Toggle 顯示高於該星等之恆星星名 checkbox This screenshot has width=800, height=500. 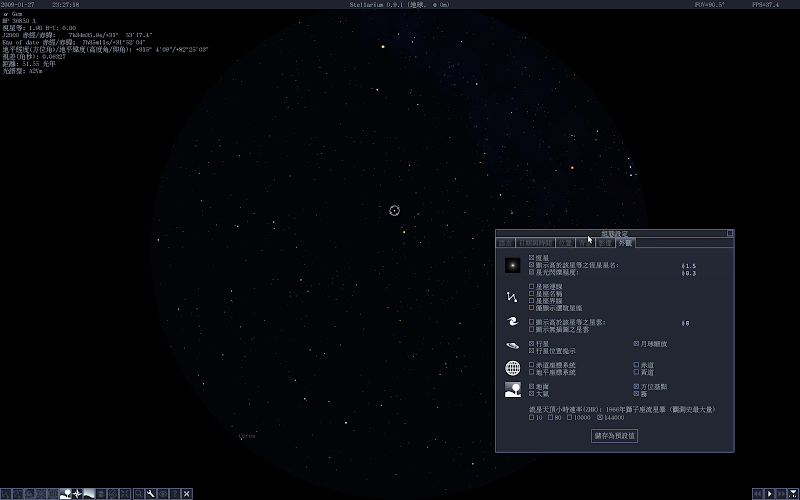pos(532,265)
